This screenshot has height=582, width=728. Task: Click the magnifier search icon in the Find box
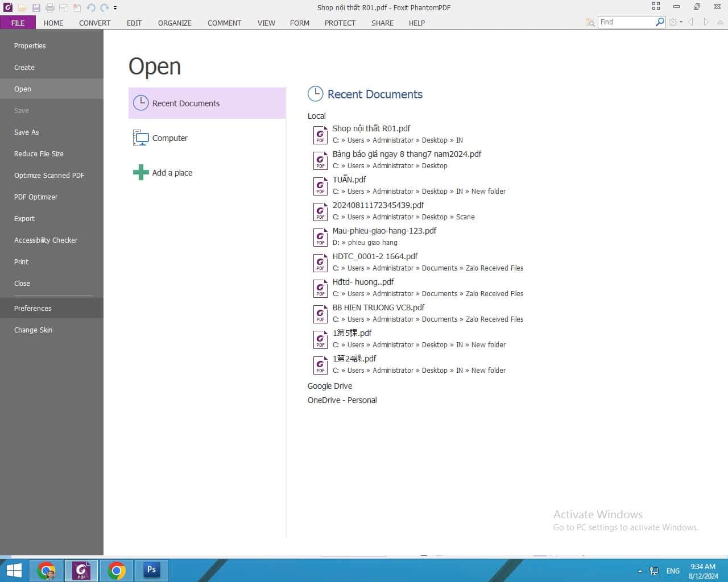(660, 22)
